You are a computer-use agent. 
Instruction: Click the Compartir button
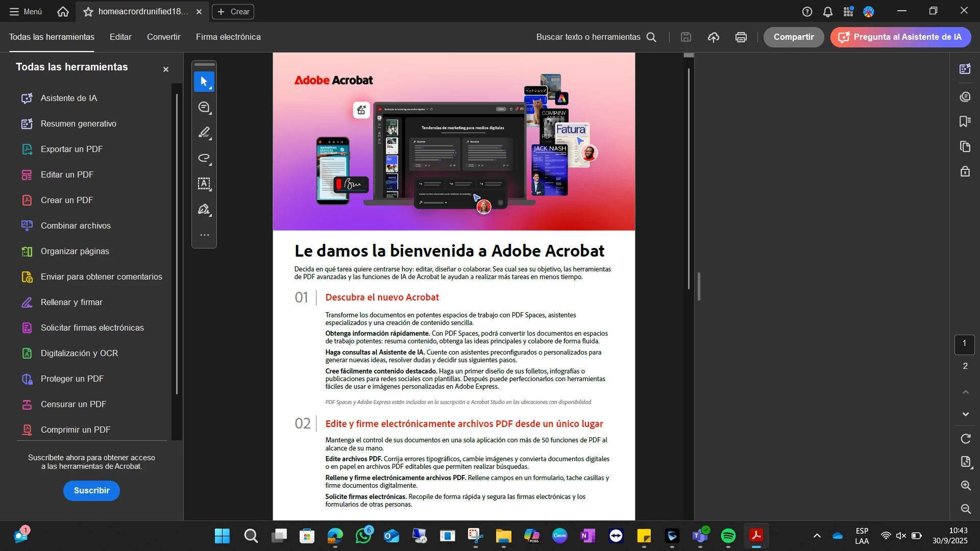pos(793,37)
